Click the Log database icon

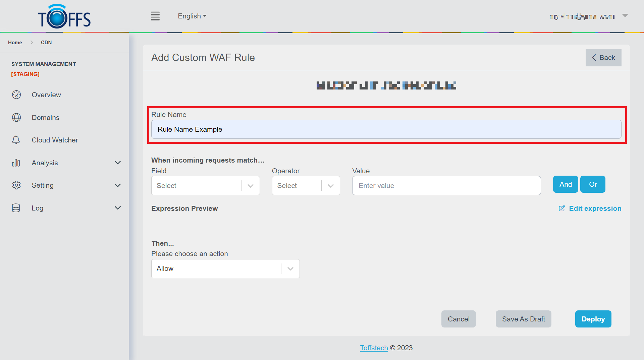click(16, 208)
